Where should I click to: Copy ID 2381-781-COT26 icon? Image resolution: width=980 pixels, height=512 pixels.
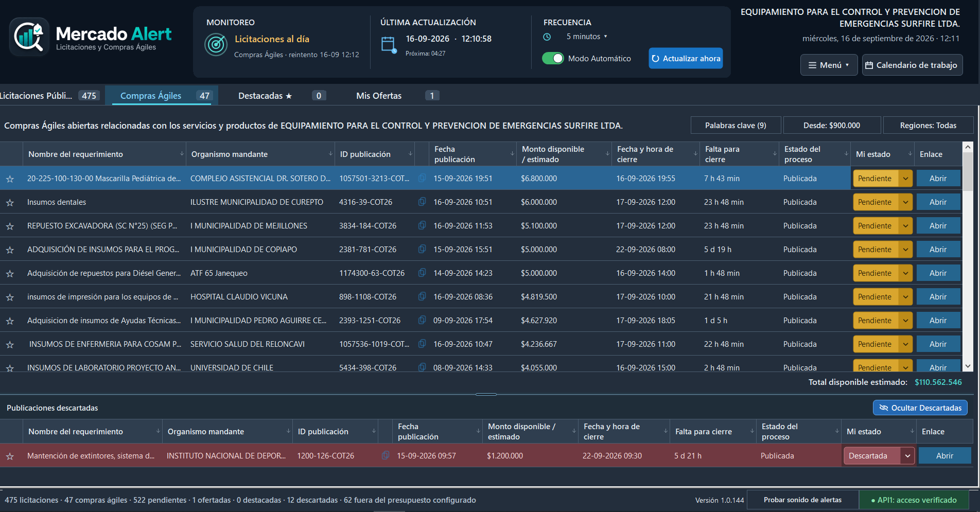[422, 249]
